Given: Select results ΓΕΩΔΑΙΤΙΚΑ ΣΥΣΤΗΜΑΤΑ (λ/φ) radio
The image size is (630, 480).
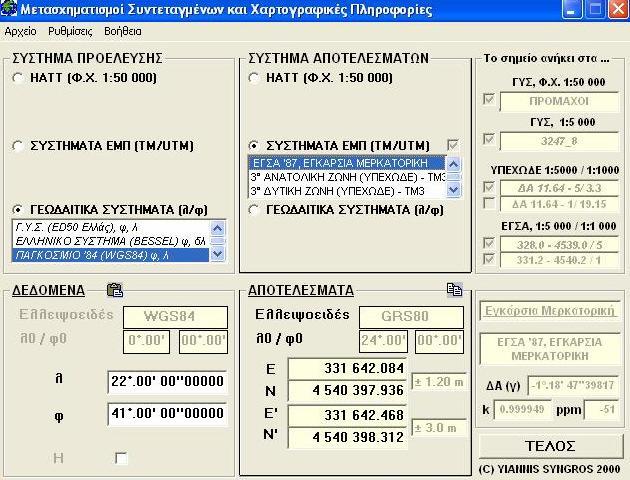Looking at the screenshot, I should point(254,210).
